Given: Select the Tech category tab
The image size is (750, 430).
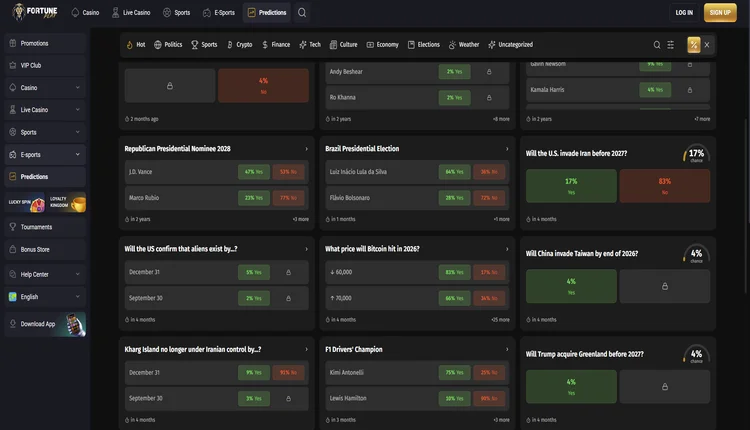Looking at the screenshot, I should click(310, 44).
